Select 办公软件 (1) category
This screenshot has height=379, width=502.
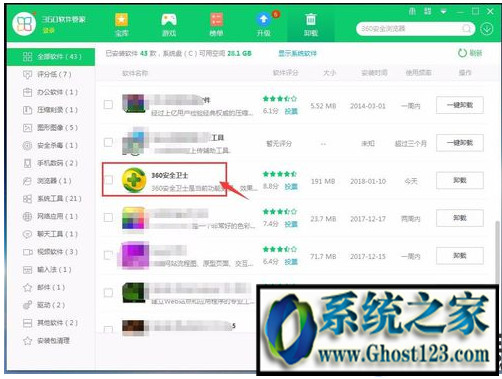tap(51, 92)
